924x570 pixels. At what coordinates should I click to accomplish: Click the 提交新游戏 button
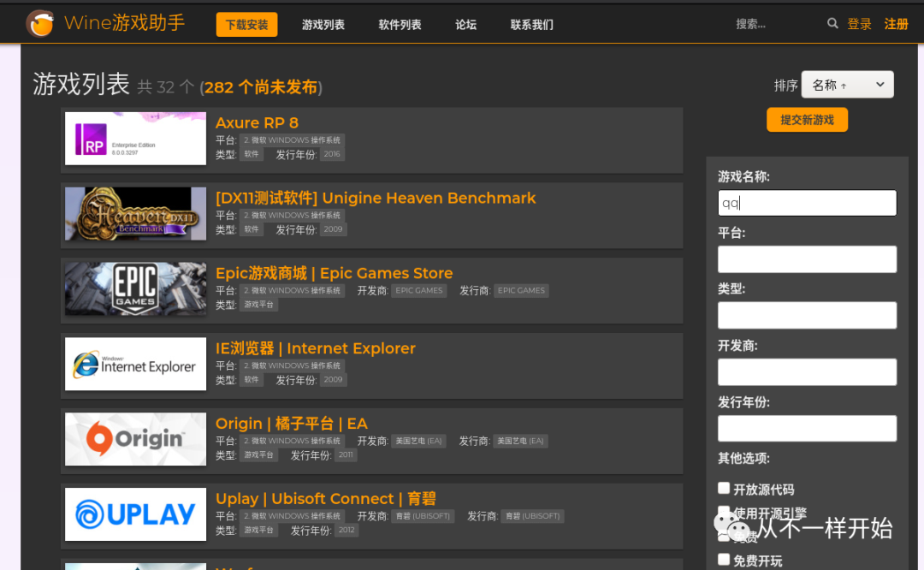pos(808,120)
